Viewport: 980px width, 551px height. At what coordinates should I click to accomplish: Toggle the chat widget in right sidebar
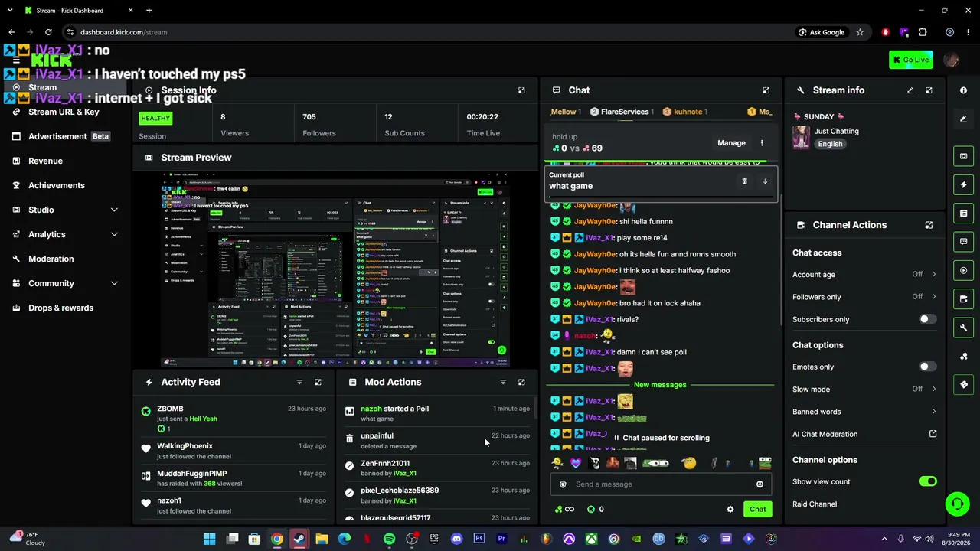click(964, 242)
